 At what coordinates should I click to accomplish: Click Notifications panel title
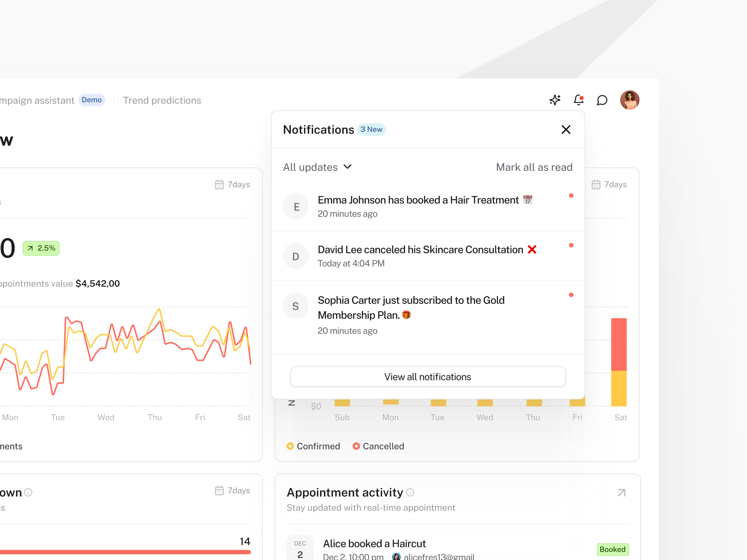tap(318, 130)
